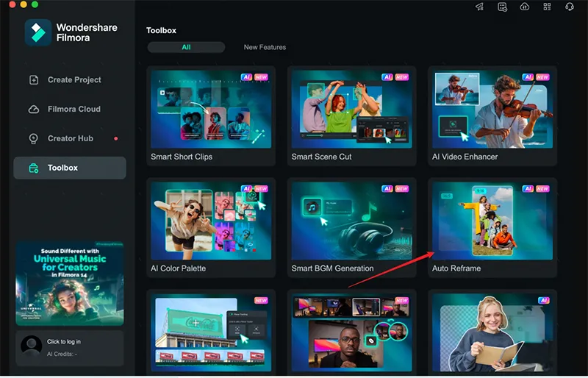Open the multi-camera man with glasses card

tap(352, 332)
